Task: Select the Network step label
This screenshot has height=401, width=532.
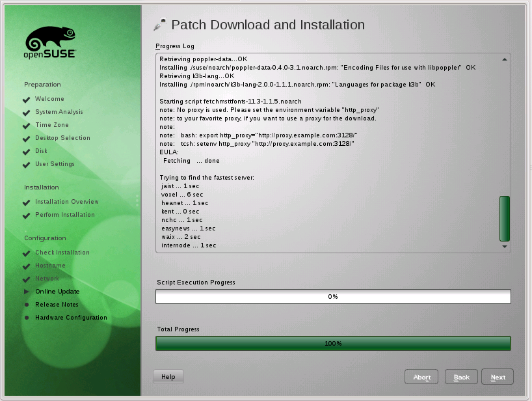Action: pyautogui.click(x=47, y=279)
